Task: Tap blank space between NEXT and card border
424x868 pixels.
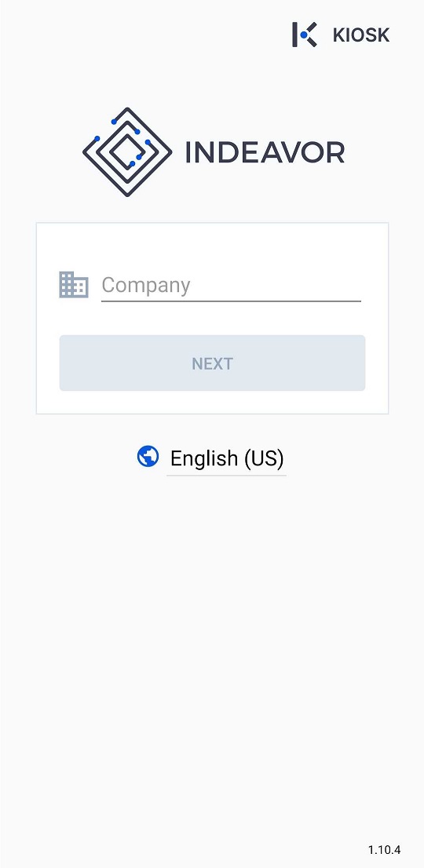Action: pyautogui.click(x=212, y=403)
